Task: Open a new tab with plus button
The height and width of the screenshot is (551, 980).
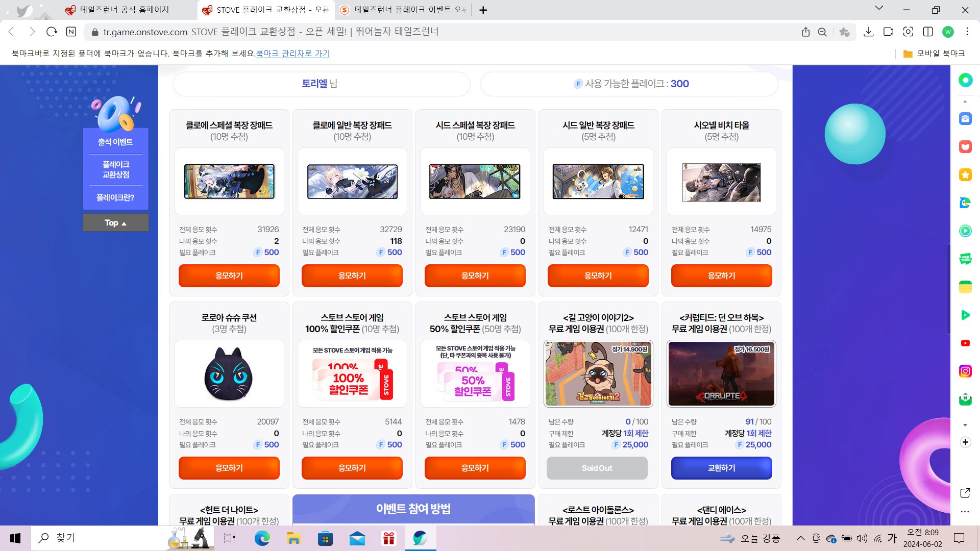Action: point(483,10)
